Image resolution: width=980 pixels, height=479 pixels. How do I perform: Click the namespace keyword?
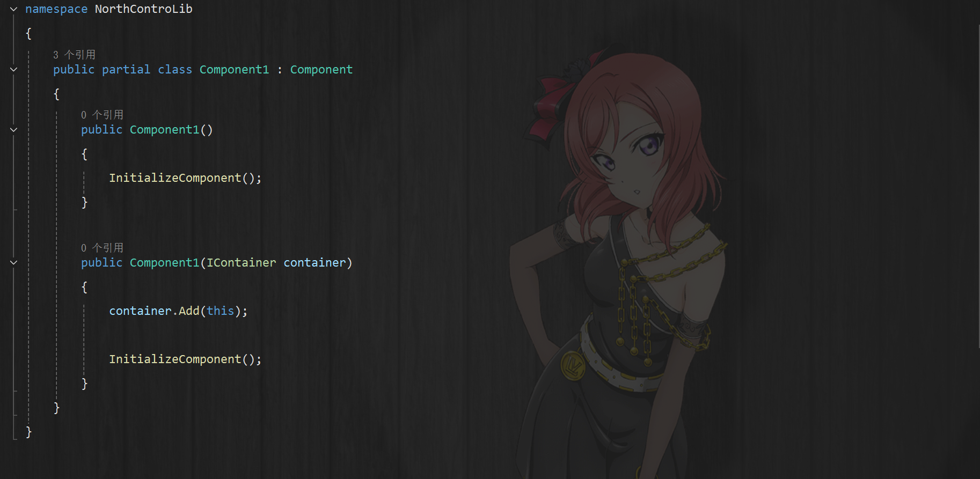[x=56, y=9]
